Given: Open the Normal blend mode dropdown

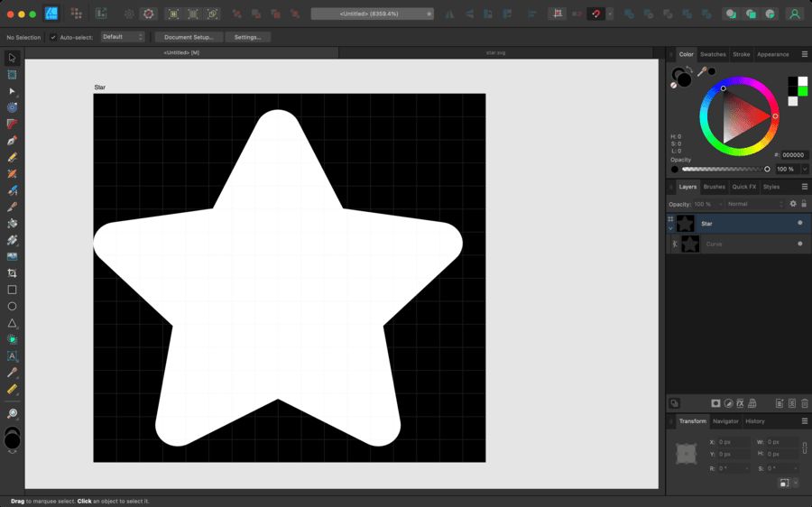Looking at the screenshot, I should [x=755, y=204].
